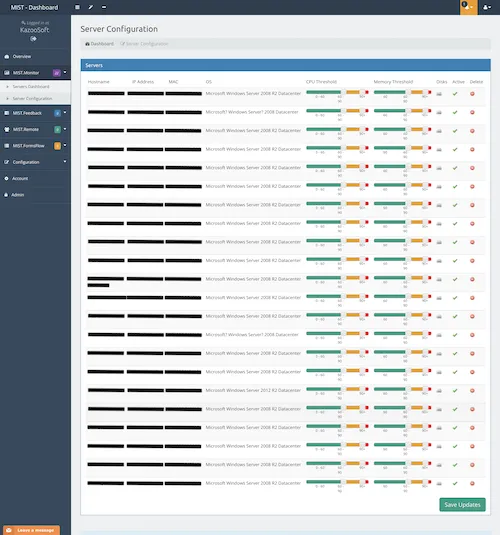
Task: Toggle Active checkmark for Windows Server 2012 row
Action: coord(455,390)
